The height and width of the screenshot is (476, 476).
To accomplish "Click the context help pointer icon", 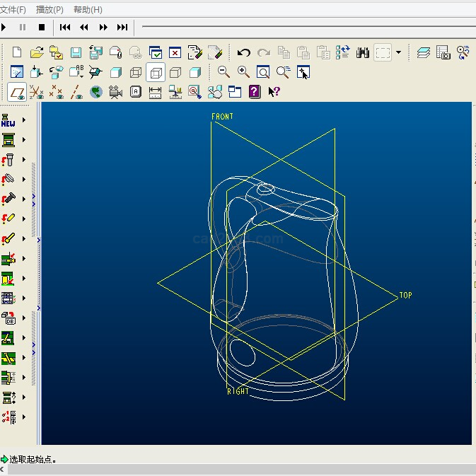I will pyautogui.click(x=274, y=91).
